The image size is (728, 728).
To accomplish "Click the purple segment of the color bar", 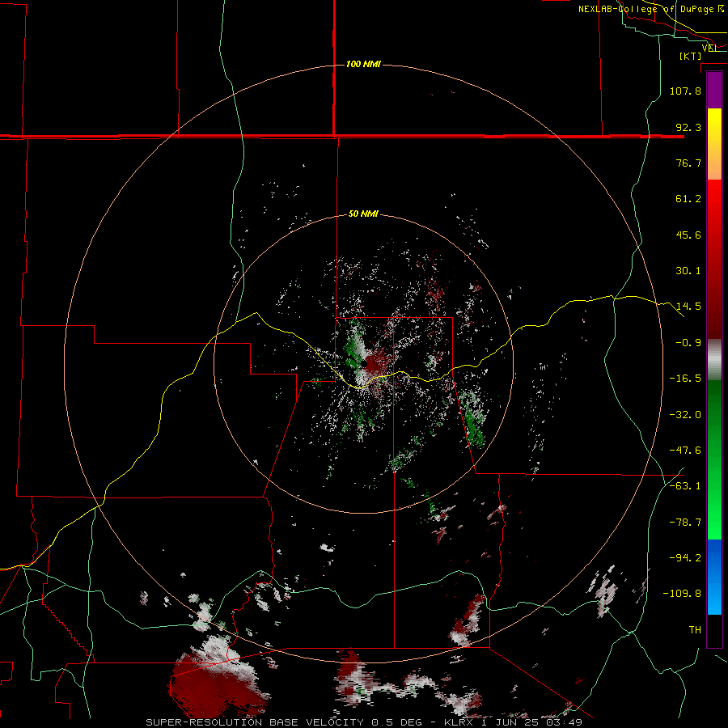I will click(714, 90).
